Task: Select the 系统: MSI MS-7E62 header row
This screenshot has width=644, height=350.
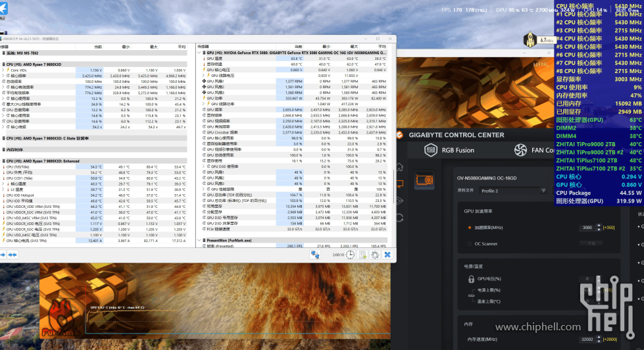Action: pyautogui.click(x=94, y=53)
